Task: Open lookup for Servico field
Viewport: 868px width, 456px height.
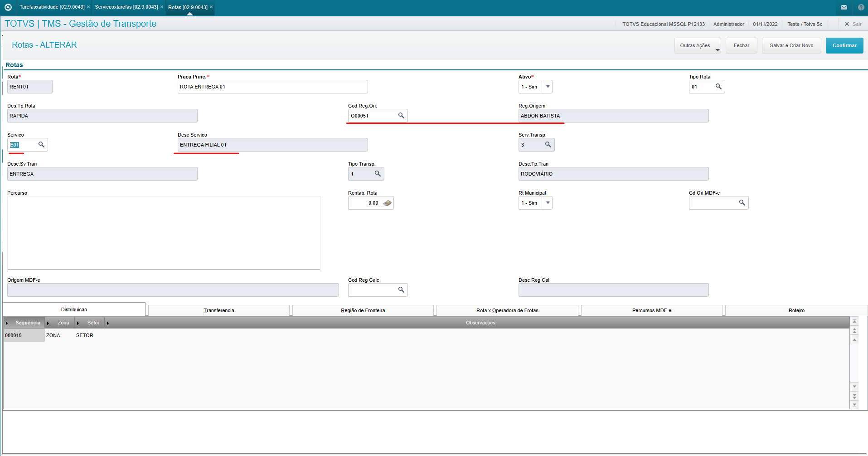Action: click(41, 145)
